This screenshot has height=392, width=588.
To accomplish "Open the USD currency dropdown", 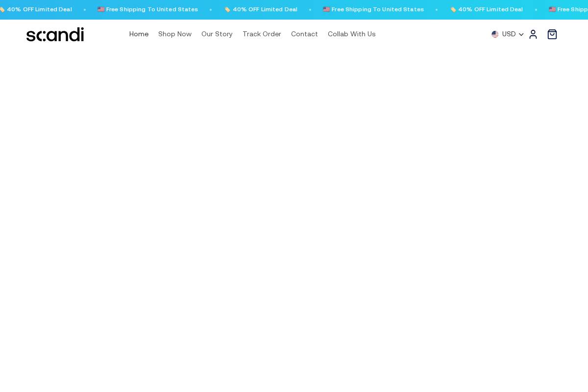I will click(509, 34).
